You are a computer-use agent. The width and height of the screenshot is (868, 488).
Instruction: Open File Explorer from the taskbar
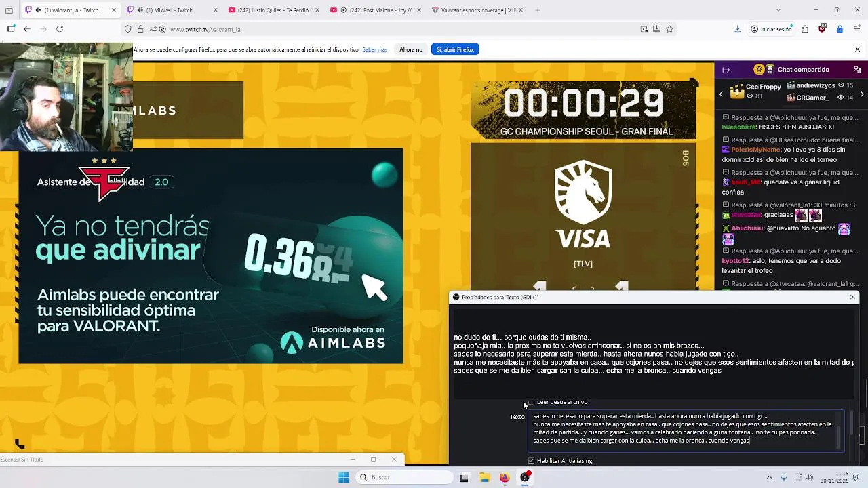pyautogui.click(x=484, y=478)
